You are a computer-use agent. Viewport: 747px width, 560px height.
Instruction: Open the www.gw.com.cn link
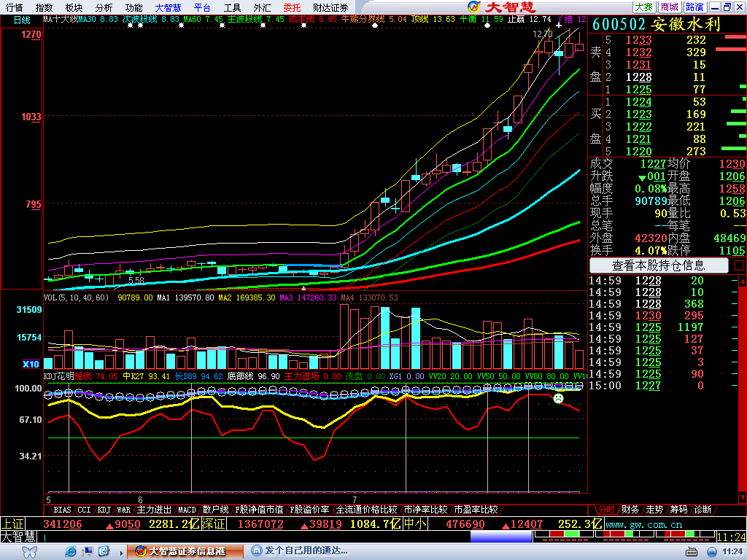click(644, 525)
